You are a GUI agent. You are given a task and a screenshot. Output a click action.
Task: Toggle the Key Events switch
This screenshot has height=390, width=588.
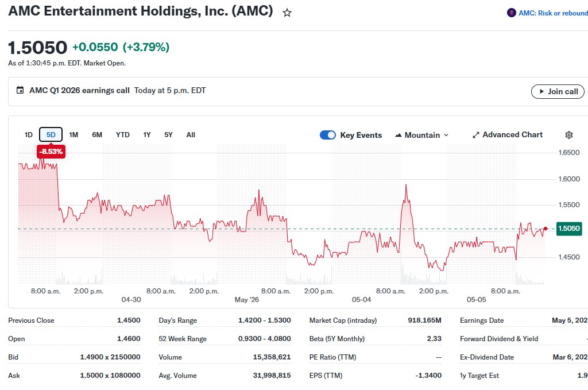tap(328, 135)
